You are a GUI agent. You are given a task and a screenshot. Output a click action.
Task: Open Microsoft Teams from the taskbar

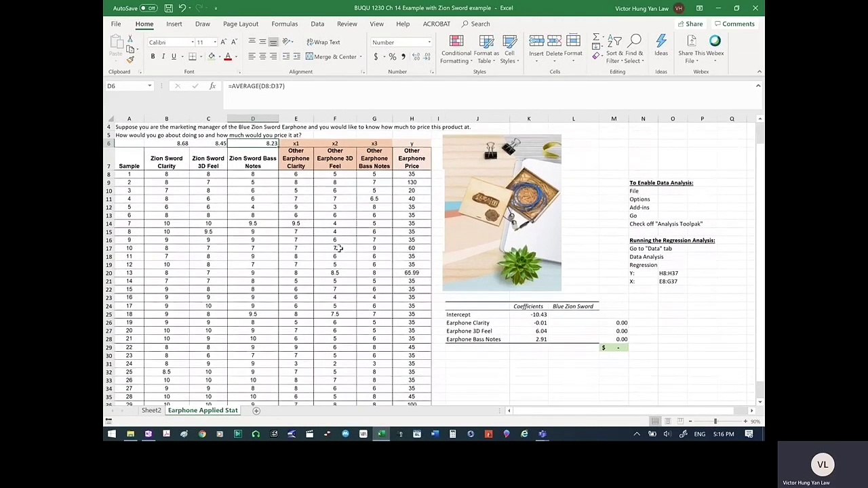[x=542, y=434]
